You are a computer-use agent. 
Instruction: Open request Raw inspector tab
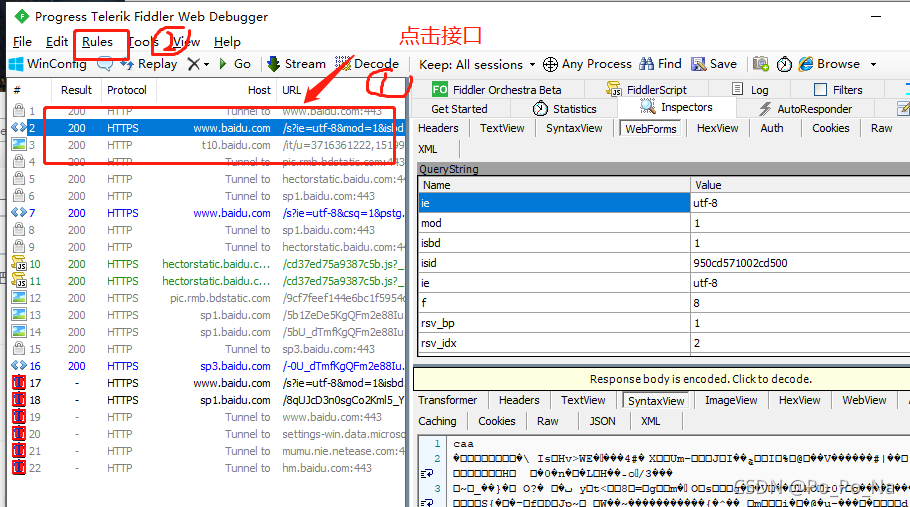click(x=882, y=128)
